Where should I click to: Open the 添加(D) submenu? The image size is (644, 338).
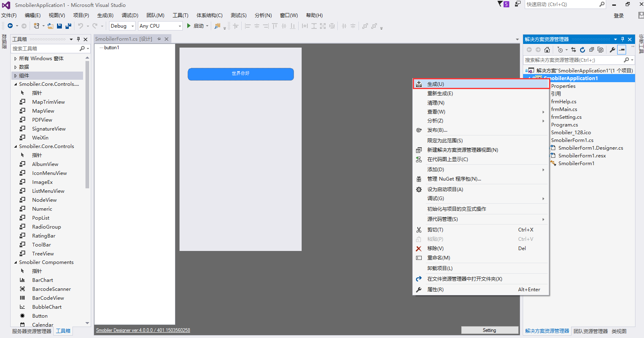click(x=481, y=170)
